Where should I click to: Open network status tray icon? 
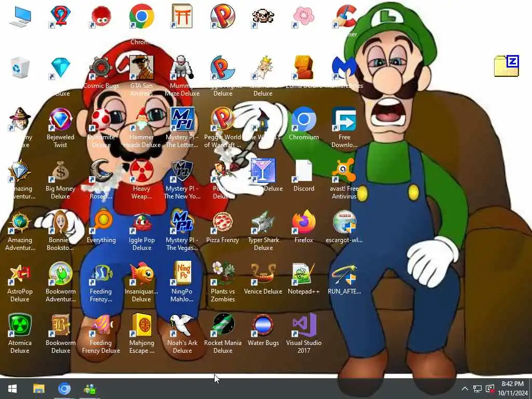pos(477,389)
